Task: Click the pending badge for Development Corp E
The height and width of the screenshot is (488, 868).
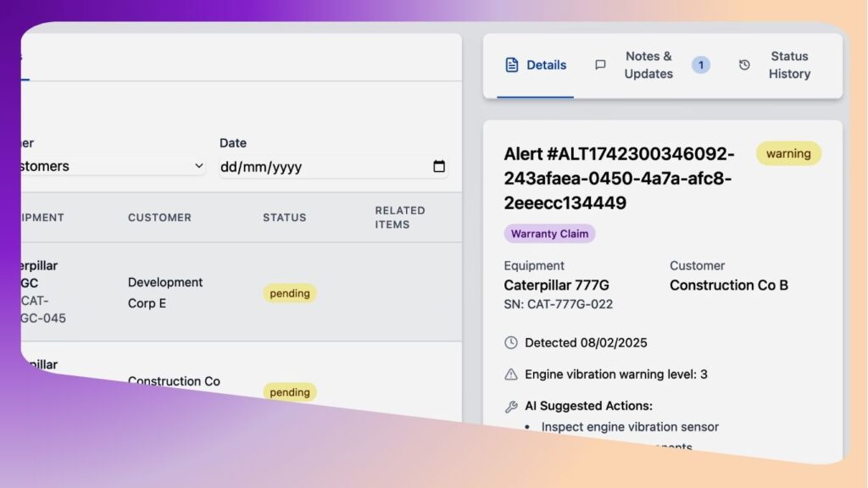Action: (x=290, y=293)
